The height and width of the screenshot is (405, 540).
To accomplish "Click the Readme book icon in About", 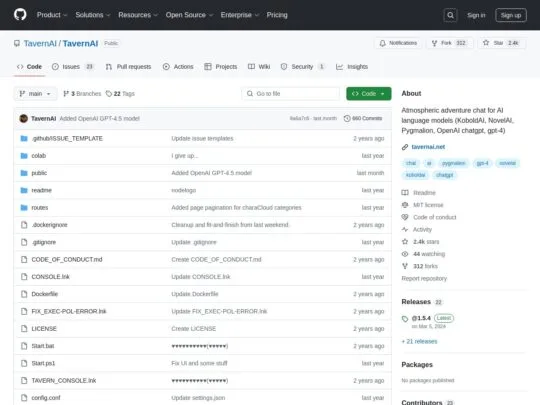I will pyautogui.click(x=405, y=193).
